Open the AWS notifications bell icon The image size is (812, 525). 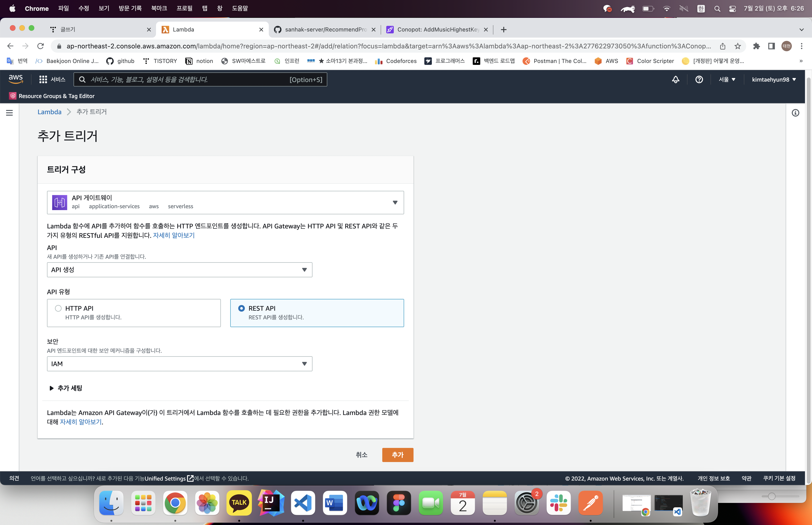(x=675, y=79)
